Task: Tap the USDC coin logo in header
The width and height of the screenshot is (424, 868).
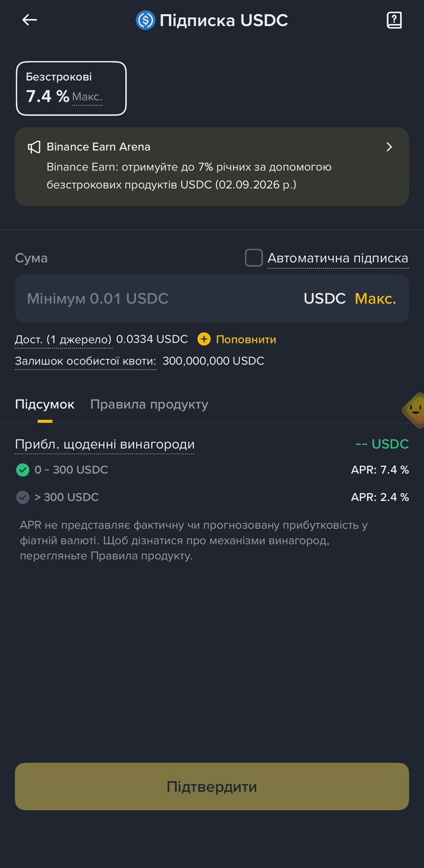Action: pos(145,20)
